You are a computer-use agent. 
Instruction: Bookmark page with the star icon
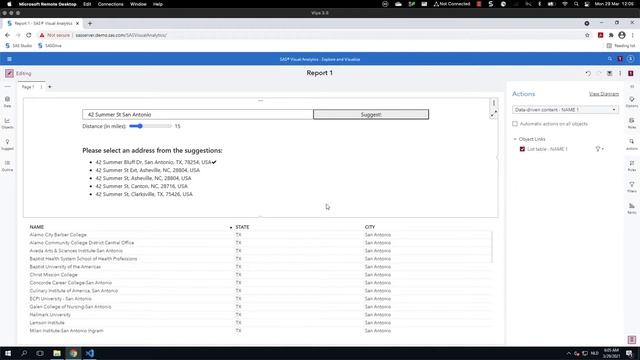587,35
